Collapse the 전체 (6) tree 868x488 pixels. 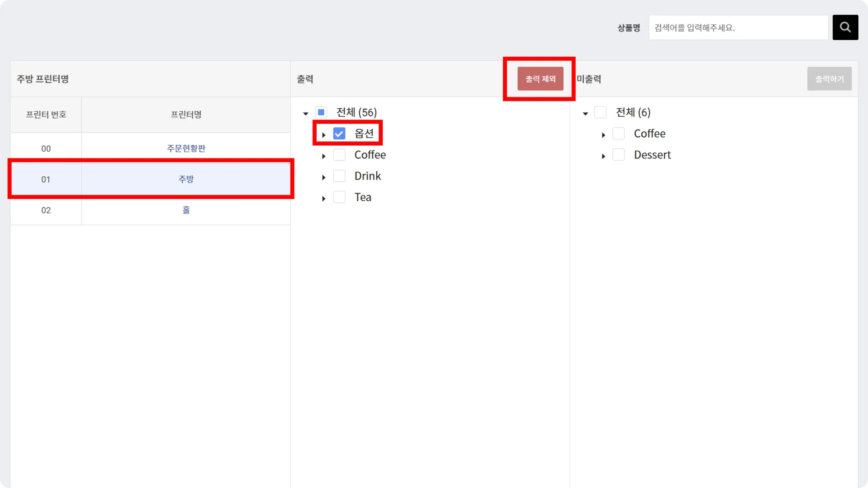point(585,114)
